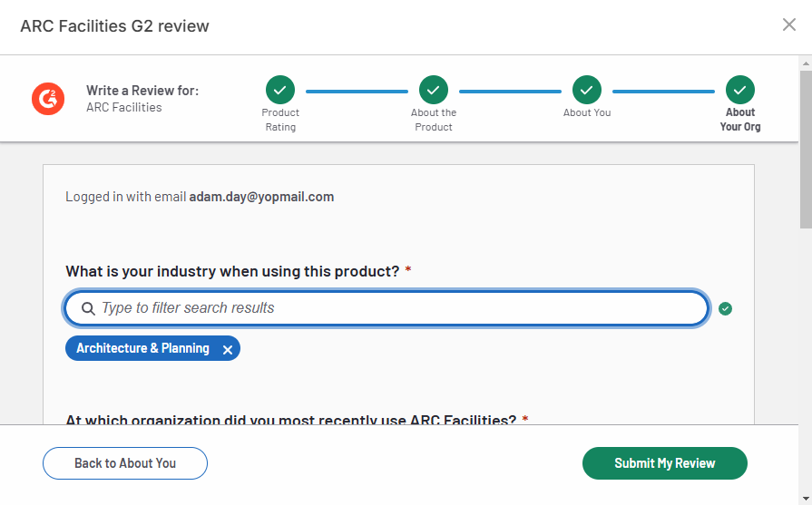
Task: Click the Architecture & Planning chip label
Action: tap(142, 348)
